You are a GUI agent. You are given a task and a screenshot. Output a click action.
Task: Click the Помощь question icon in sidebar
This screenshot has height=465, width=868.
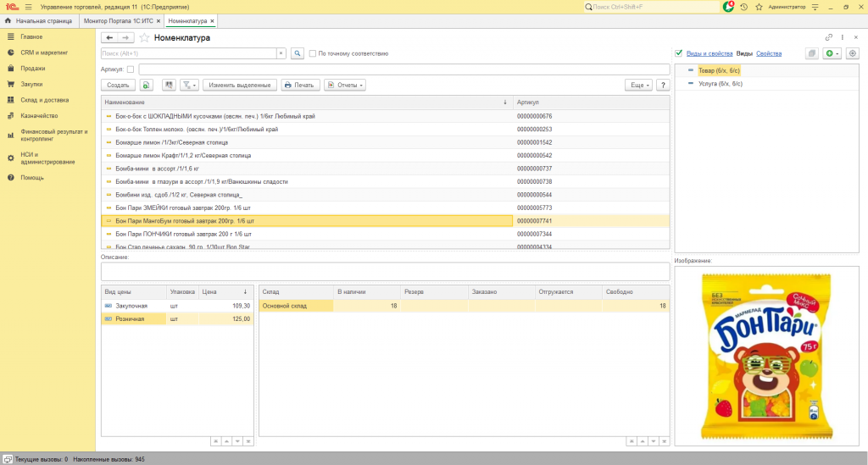(x=10, y=178)
